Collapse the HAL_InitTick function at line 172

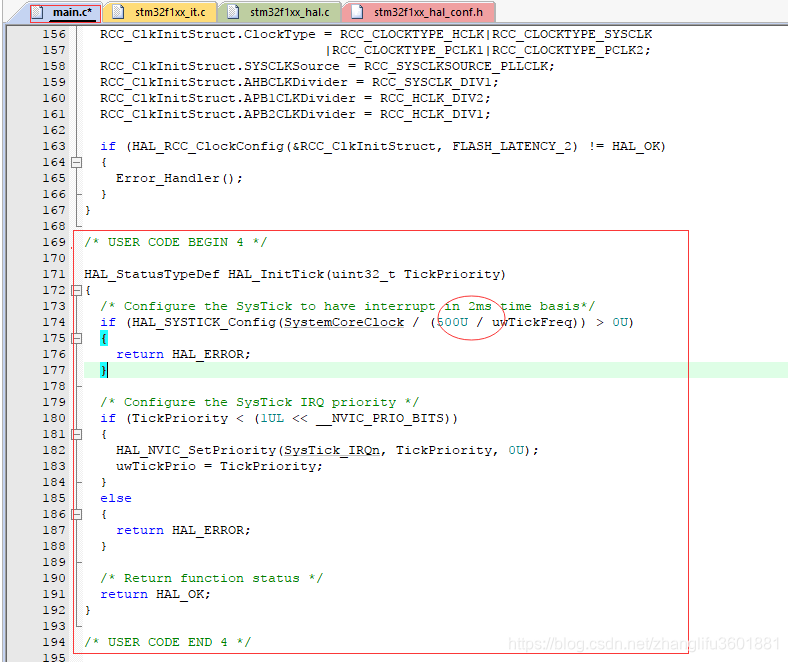[76, 291]
